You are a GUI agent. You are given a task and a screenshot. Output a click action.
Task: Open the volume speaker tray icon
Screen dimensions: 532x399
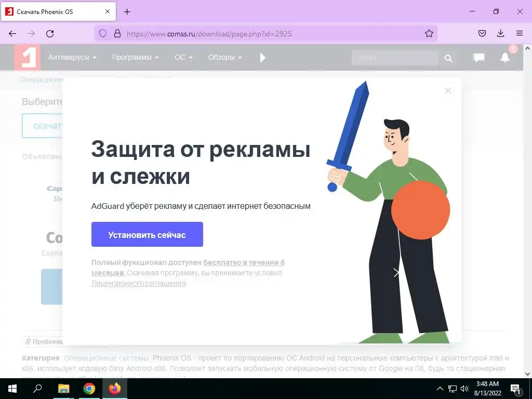(x=464, y=389)
